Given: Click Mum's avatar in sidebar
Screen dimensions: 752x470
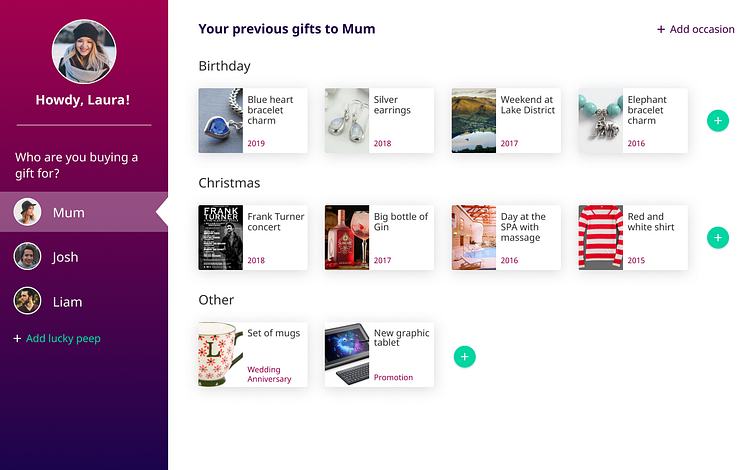Looking at the screenshot, I should coord(28,212).
